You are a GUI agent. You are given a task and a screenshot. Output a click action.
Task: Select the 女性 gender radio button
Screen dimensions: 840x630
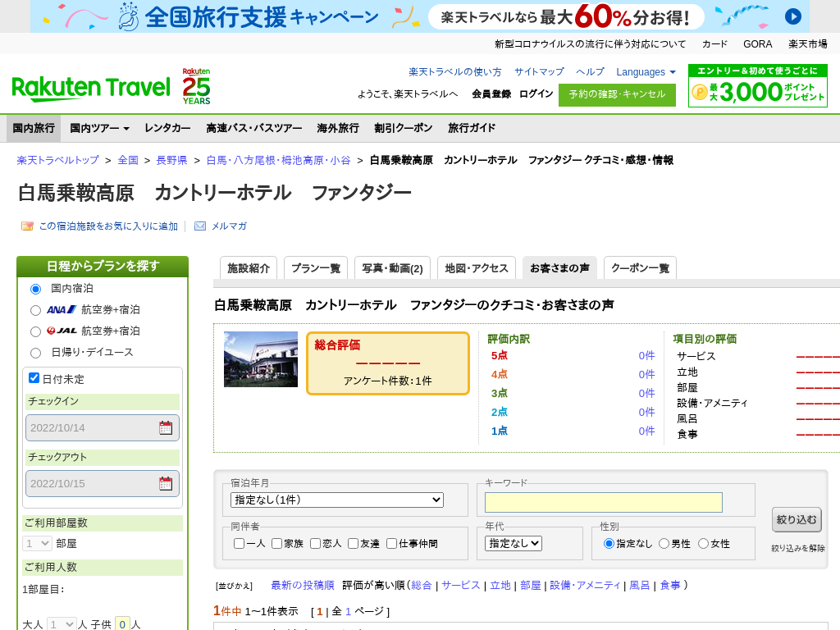(703, 544)
